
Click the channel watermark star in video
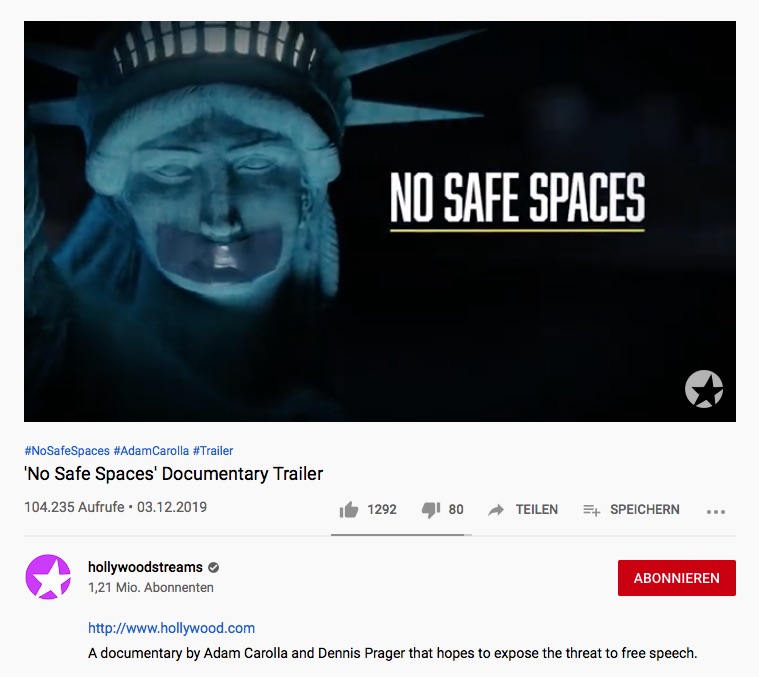coord(704,389)
